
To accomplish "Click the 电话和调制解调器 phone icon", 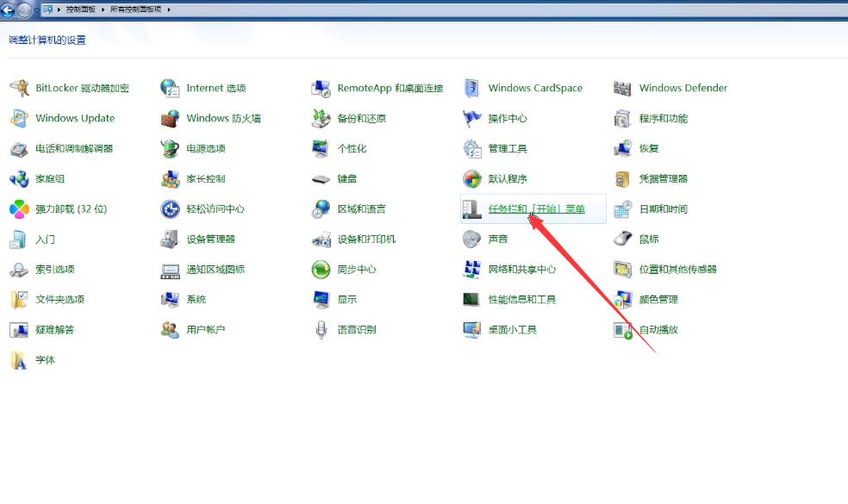I will 19,148.
